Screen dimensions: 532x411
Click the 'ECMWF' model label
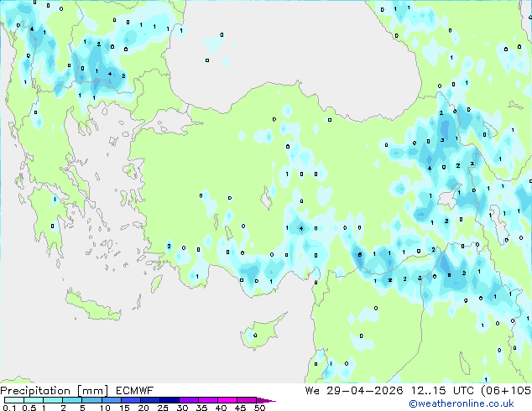(x=135, y=391)
